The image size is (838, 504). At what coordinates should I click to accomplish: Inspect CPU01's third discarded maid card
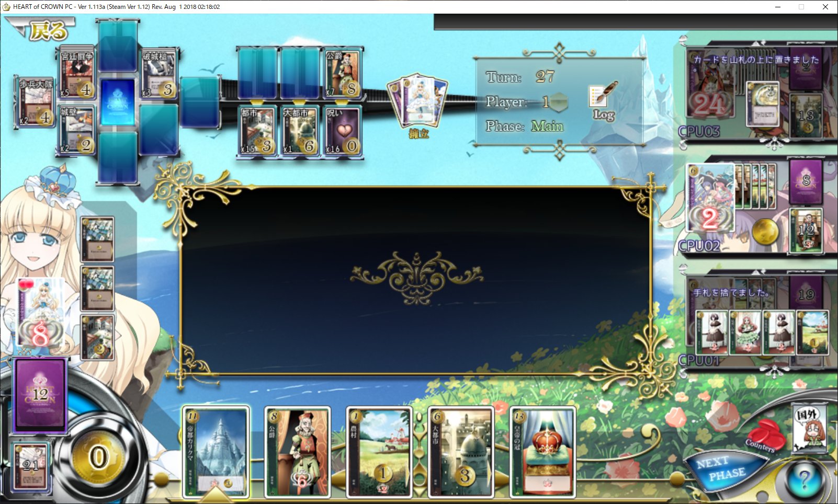point(779,333)
